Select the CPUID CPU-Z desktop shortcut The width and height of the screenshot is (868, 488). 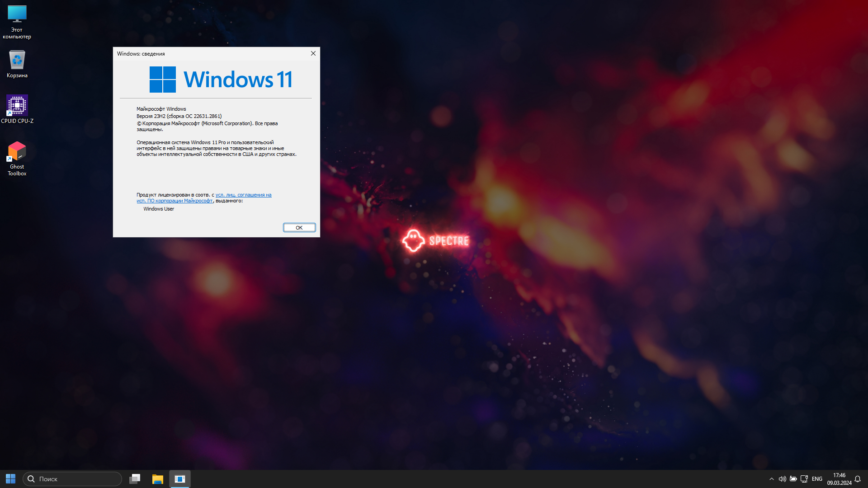click(17, 109)
